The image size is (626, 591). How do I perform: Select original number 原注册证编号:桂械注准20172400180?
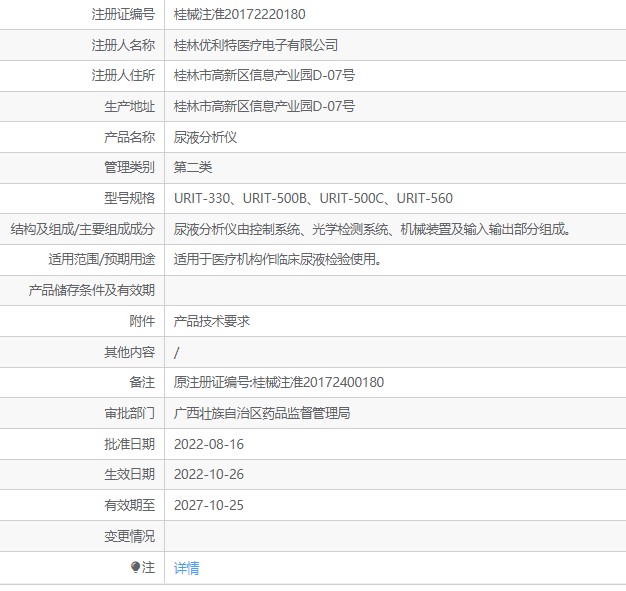coord(279,383)
